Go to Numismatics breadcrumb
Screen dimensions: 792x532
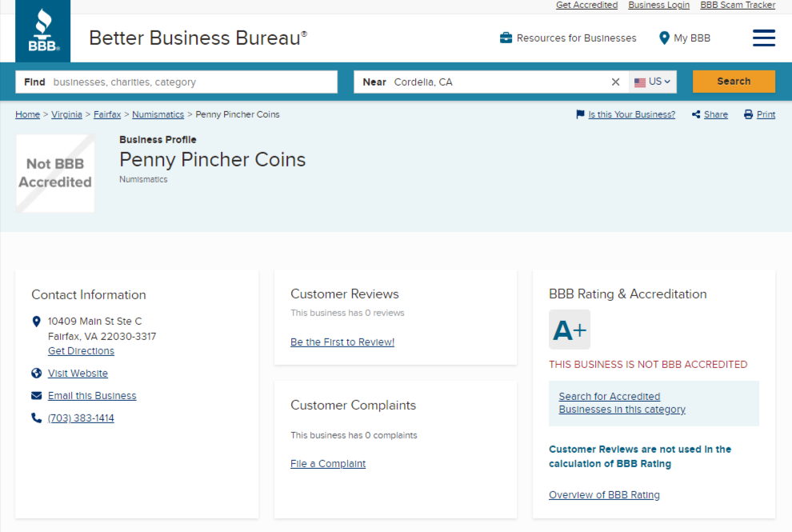pyautogui.click(x=158, y=114)
